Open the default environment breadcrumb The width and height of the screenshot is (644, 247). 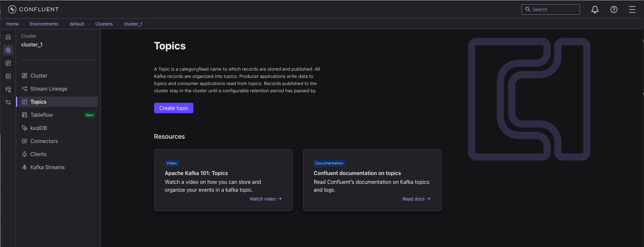click(77, 24)
